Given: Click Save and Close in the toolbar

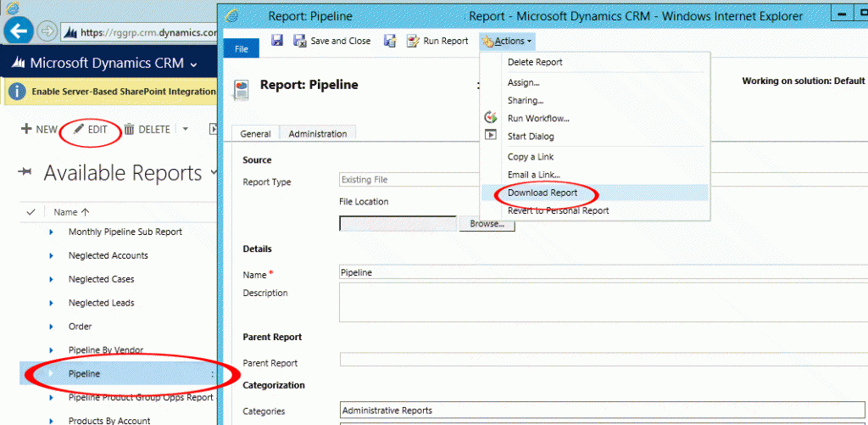Looking at the screenshot, I should point(331,41).
